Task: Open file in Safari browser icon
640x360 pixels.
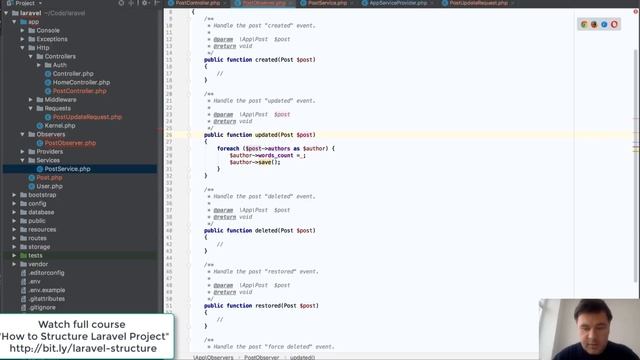Action: (x=604, y=24)
